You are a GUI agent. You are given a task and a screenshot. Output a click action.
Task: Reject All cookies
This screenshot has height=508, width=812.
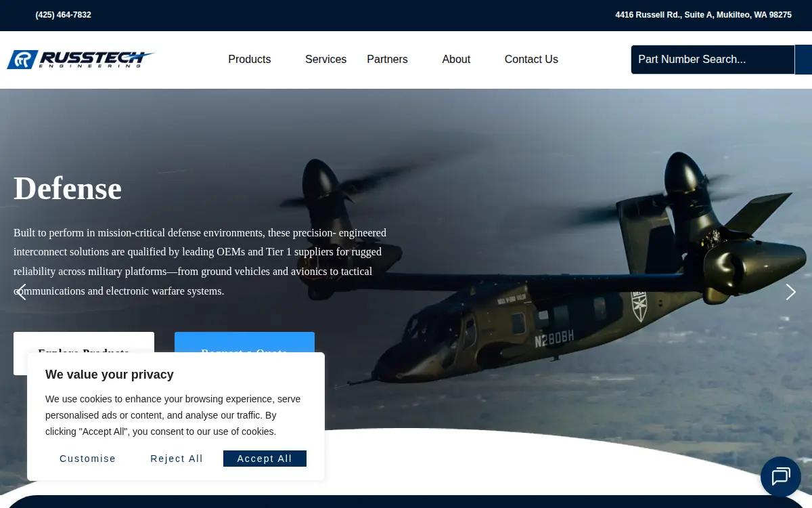coord(177,459)
